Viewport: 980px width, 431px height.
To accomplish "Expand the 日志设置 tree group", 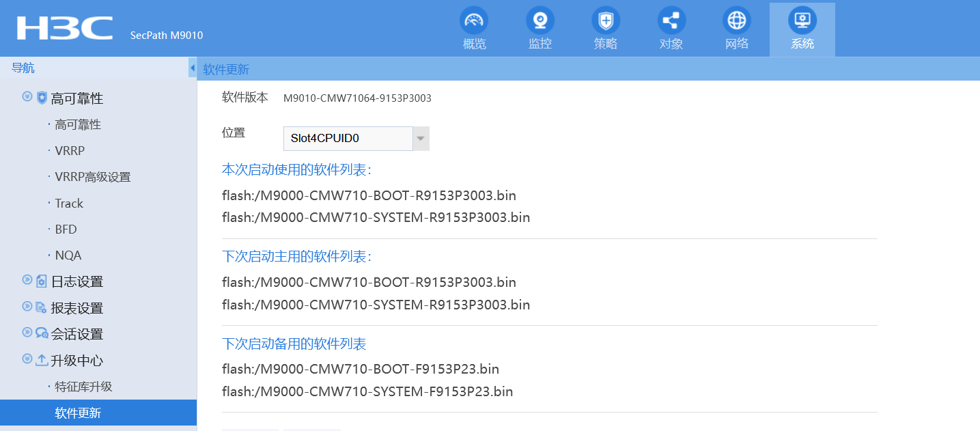I will point(27,280).
